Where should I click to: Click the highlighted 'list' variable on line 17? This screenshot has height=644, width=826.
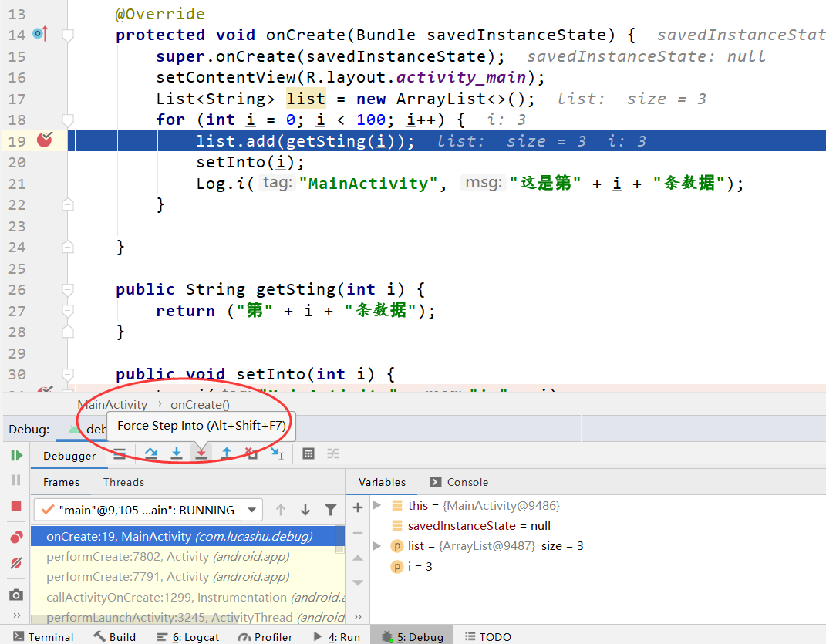[x=305, y=99]
